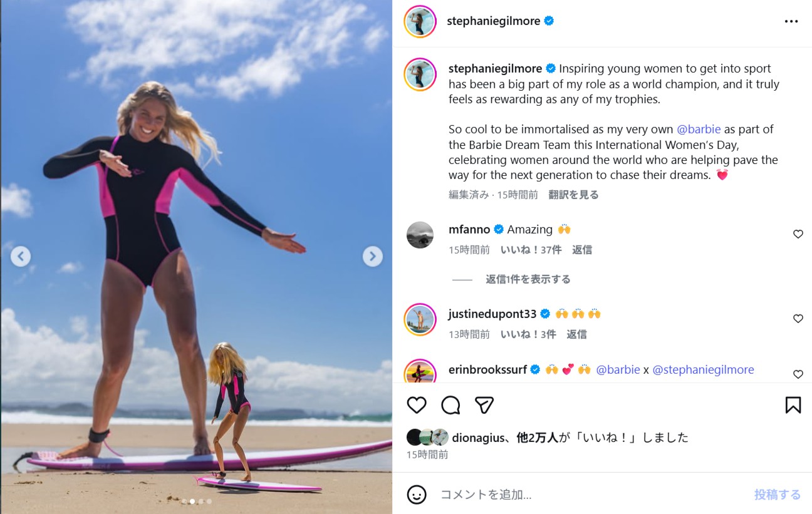The height and width of the screenshot is (514, 812).
Task: Open comments via the speech bubble icon
Action: pos(450,405)
